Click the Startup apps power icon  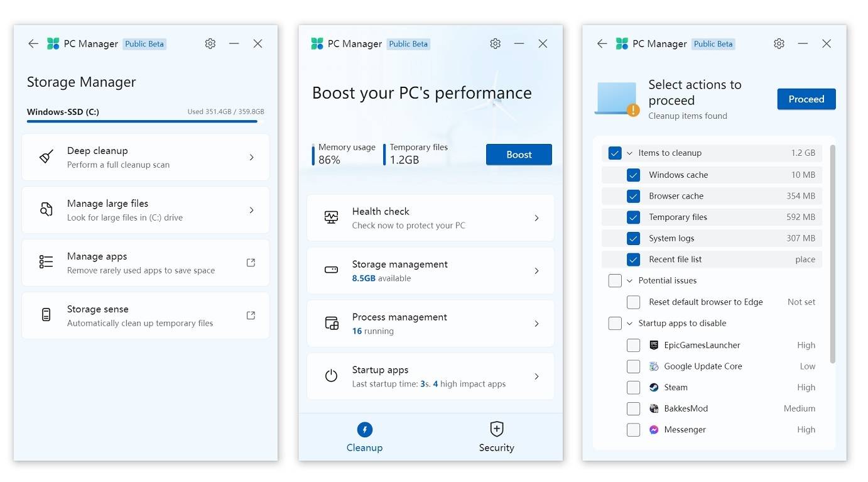(331, 376)
